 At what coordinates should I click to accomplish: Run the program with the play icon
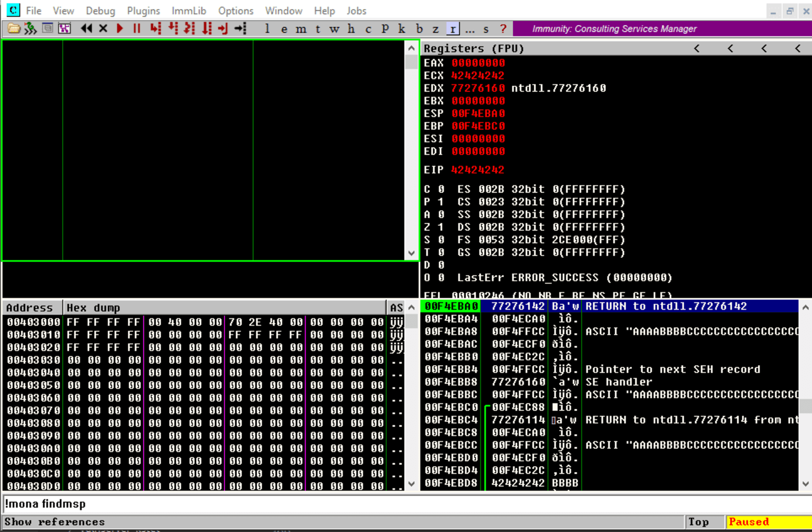(120, 29)
